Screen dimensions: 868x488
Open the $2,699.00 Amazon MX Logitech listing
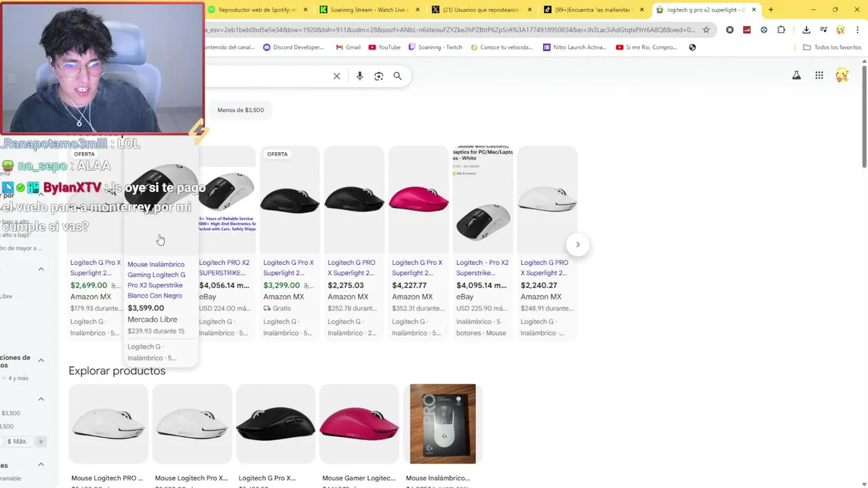(x=95, y=242)
